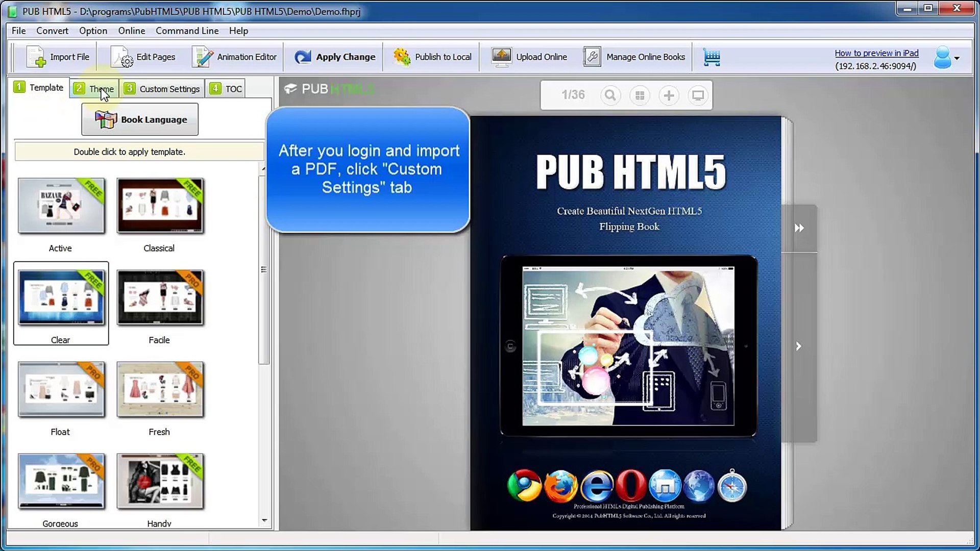Click the template list scroll up arrow
This screenshot has height=551, width=980.
point(264,168)
